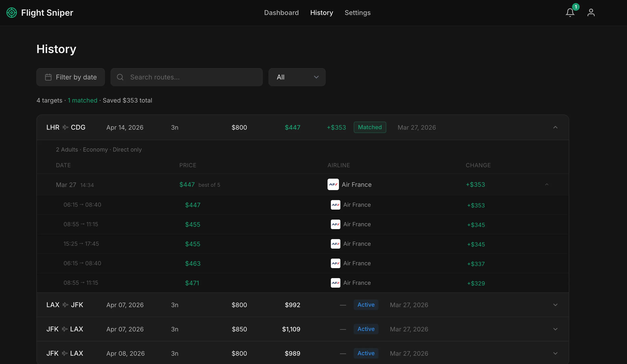The image size is (627, 364).
Task: Click the 1 matched summary text
Action: (x=82, y=100)
